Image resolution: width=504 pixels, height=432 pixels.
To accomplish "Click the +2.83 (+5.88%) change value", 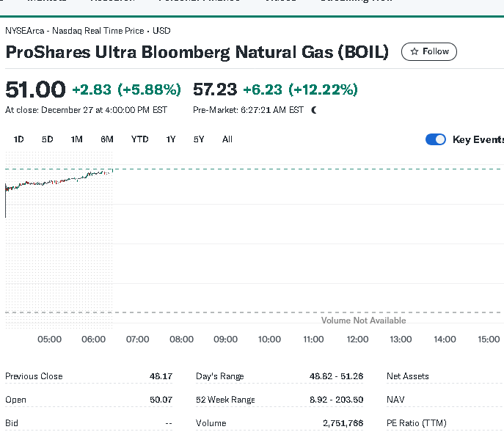I will click(127, 89).
